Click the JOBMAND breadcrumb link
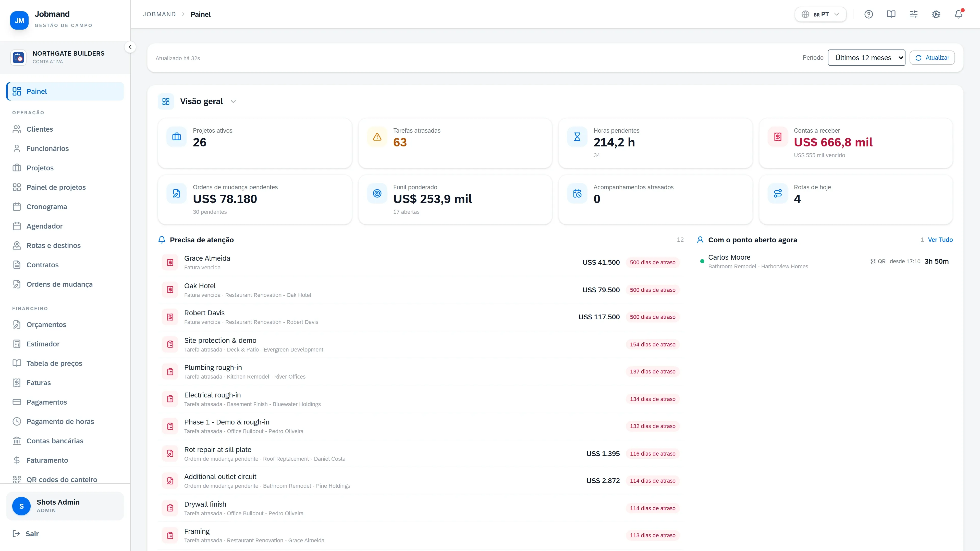 pos(160,15)
